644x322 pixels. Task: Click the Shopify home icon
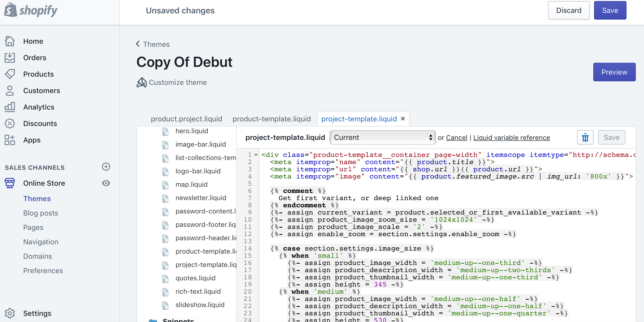[10, 10]
